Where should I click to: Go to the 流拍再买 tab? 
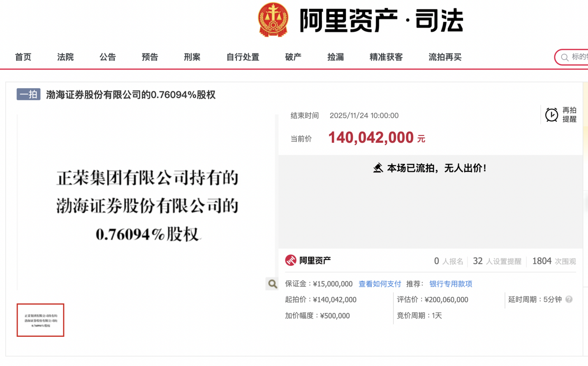pyautogui.click(x=445, y=57)
